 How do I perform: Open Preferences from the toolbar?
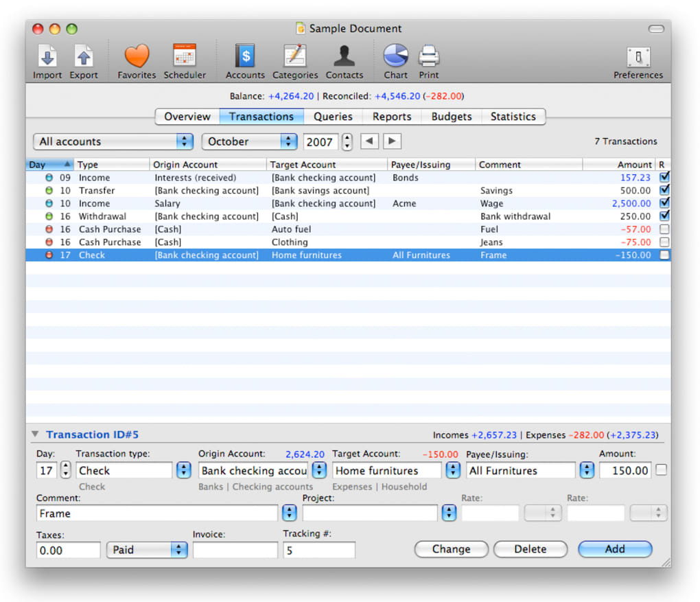[638, 56]
